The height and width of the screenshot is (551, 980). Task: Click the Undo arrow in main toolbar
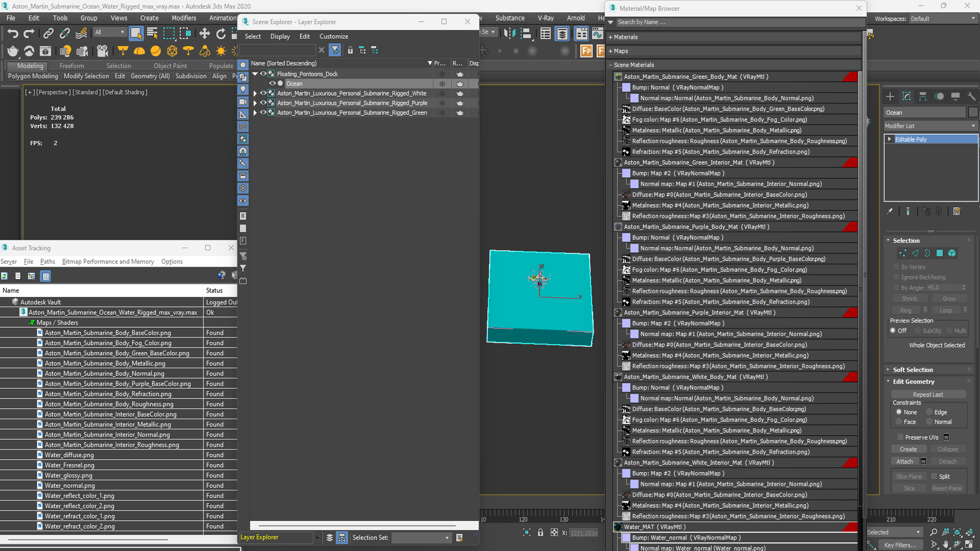point(12,34)
